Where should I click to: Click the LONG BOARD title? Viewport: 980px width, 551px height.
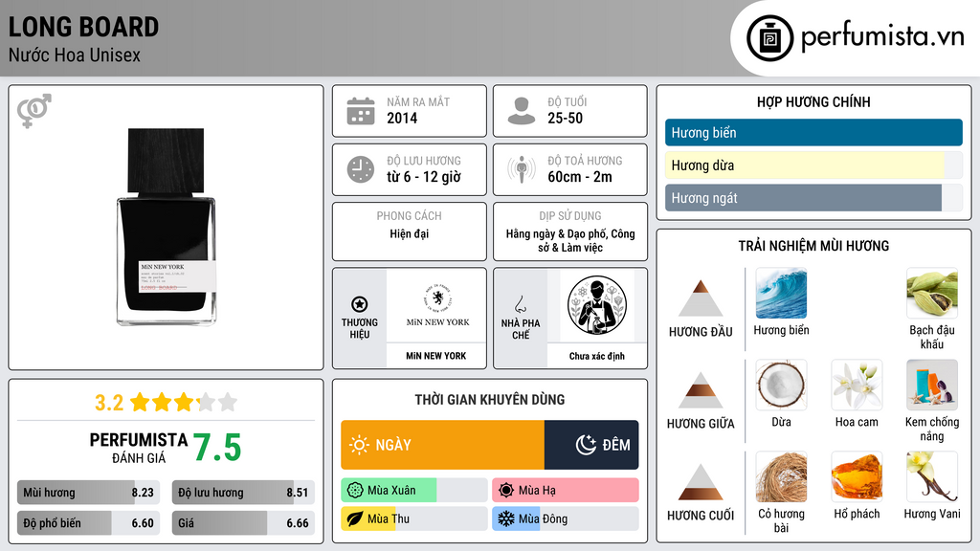click(x=84, y=27)
